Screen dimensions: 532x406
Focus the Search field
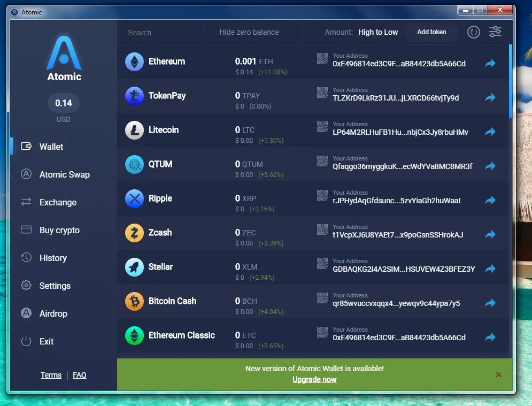coord(159,33)
